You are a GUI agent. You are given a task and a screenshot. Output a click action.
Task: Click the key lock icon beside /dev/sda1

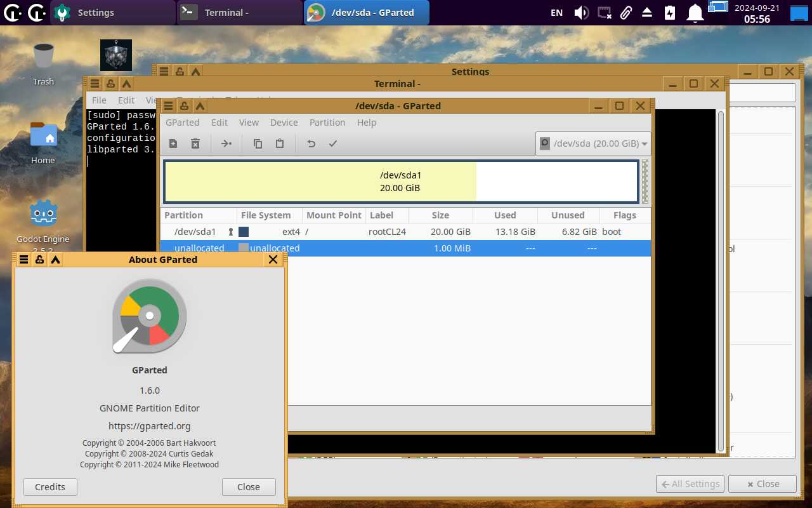231,232
